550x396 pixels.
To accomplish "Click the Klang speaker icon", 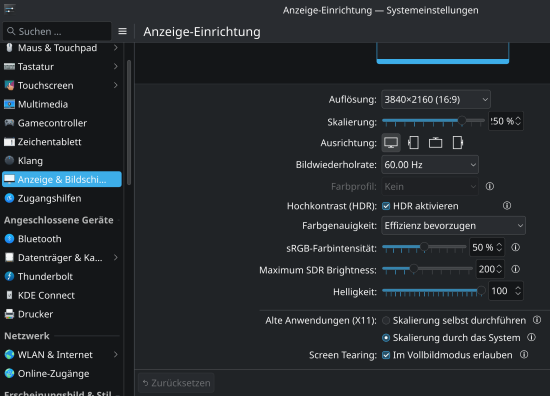I will pos(9,161).
